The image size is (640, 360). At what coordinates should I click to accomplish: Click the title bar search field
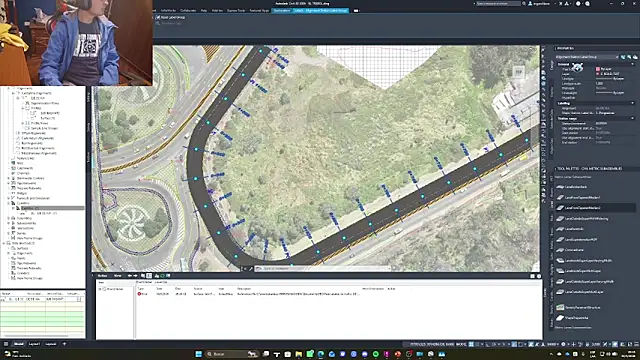click(x=498, y=3)
